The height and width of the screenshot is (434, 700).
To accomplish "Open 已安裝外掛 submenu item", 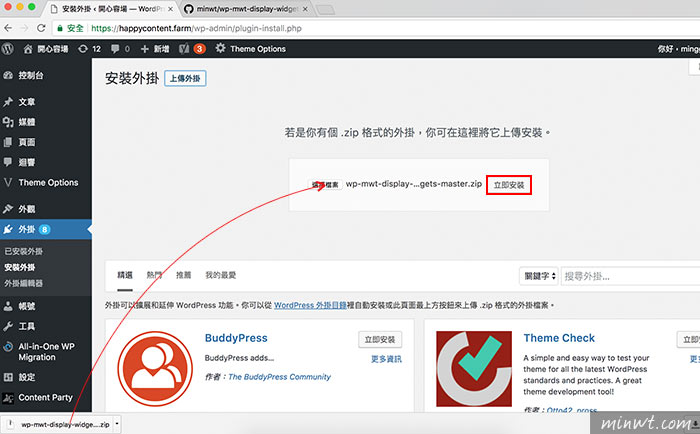I will [x=24, y=251].
